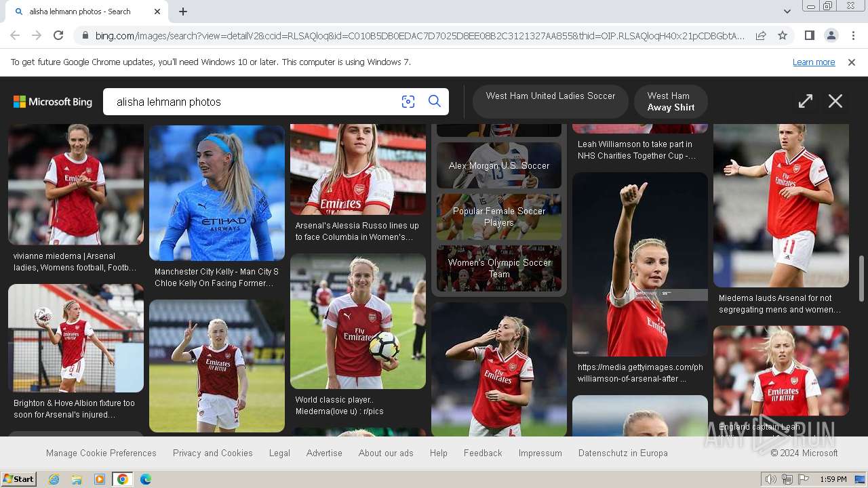Click the visual search camera icon
Screen dimensions: 868x488
coord(408,102)
